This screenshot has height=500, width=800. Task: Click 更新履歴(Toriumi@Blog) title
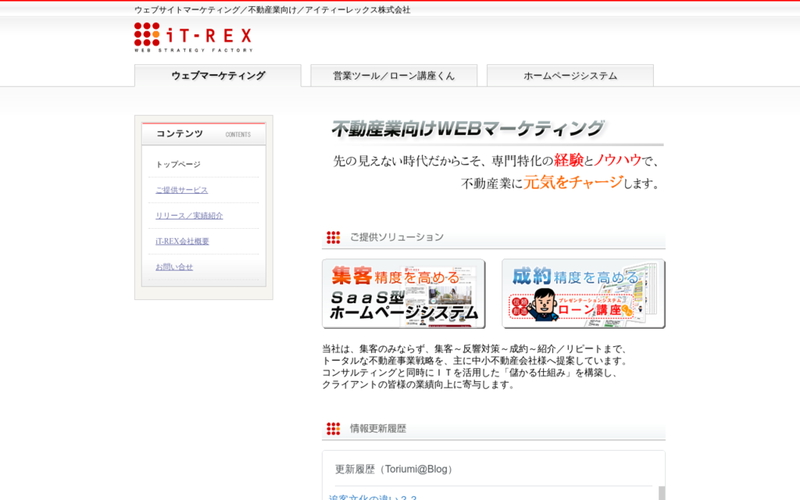click(x=394, y=469)
